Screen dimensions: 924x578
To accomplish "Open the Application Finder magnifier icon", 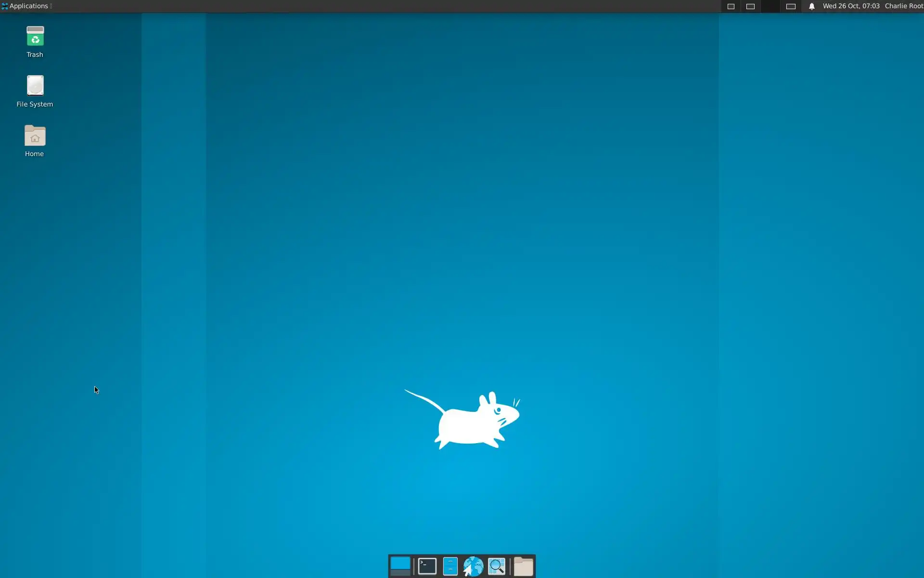I will [496, 566].
